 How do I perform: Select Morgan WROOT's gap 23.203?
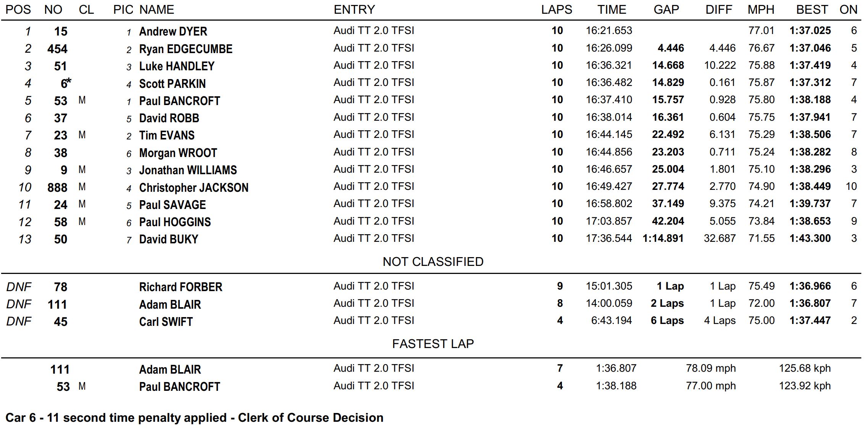point(668,152)
